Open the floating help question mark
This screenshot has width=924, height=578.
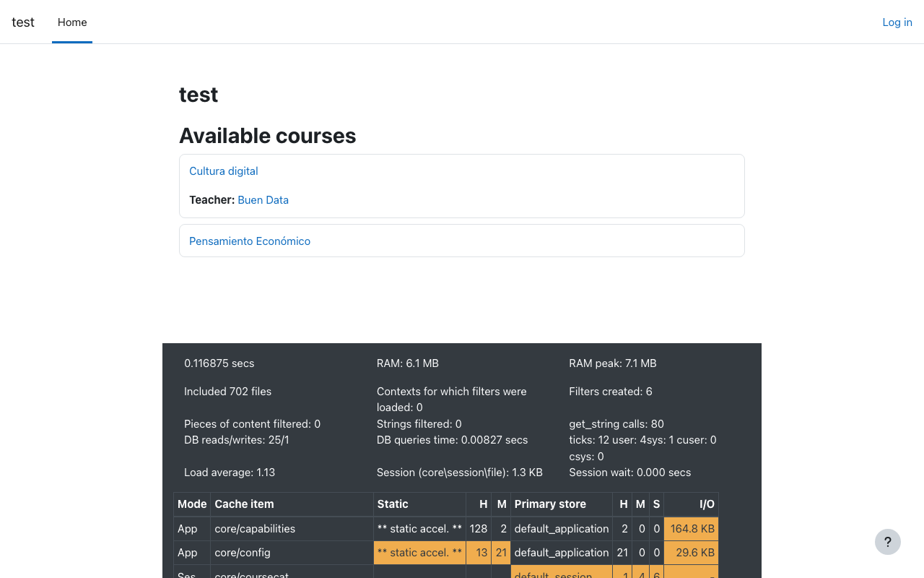[887, 542]
